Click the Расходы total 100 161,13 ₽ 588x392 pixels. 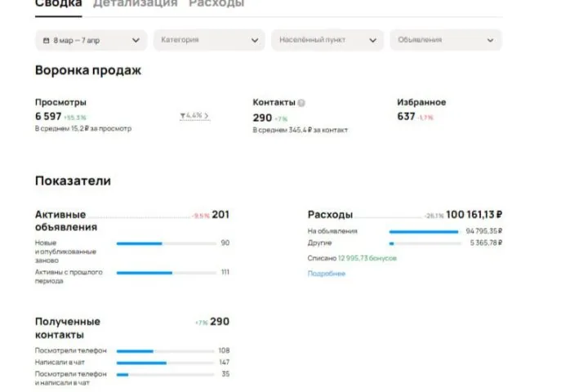pyautogui.click(x=474, y=215)
